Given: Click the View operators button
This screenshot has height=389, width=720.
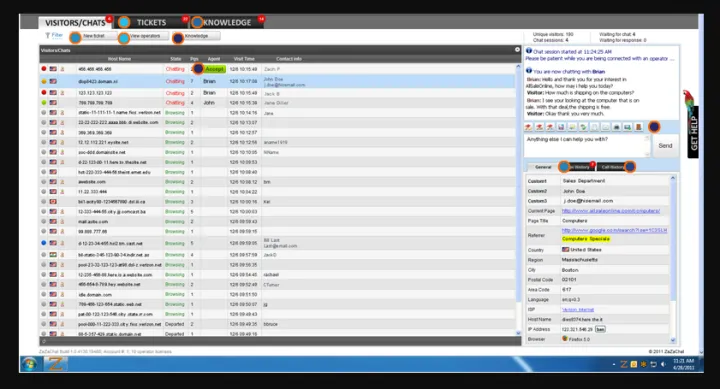Looking at the screenshot, I should pyautogui.click(x=145, y=36).
